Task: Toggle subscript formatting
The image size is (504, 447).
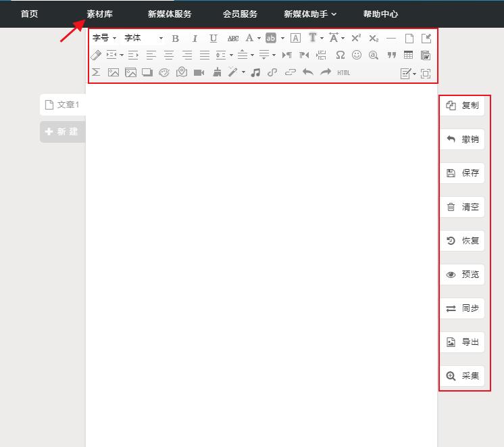Action: 374,39
